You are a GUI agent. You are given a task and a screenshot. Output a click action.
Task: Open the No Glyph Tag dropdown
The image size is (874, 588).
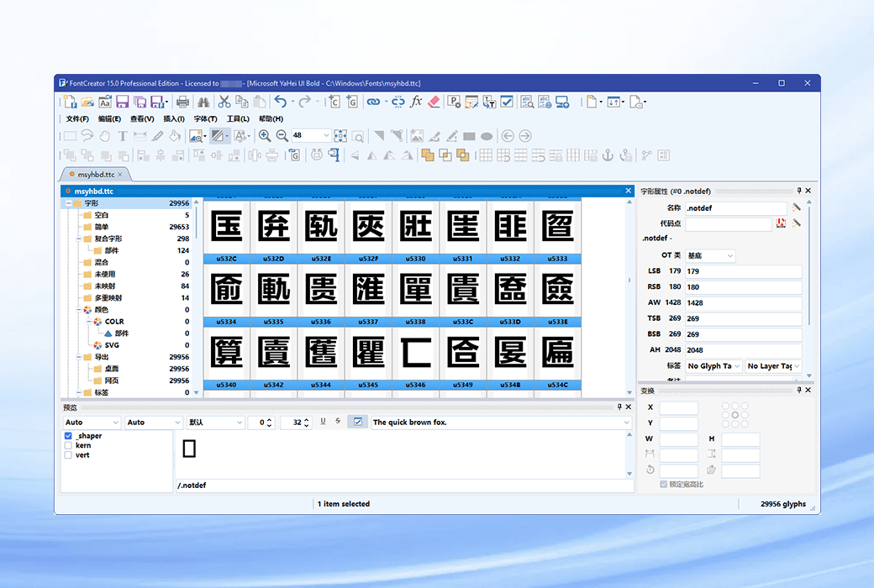click(x=737, y=366)
